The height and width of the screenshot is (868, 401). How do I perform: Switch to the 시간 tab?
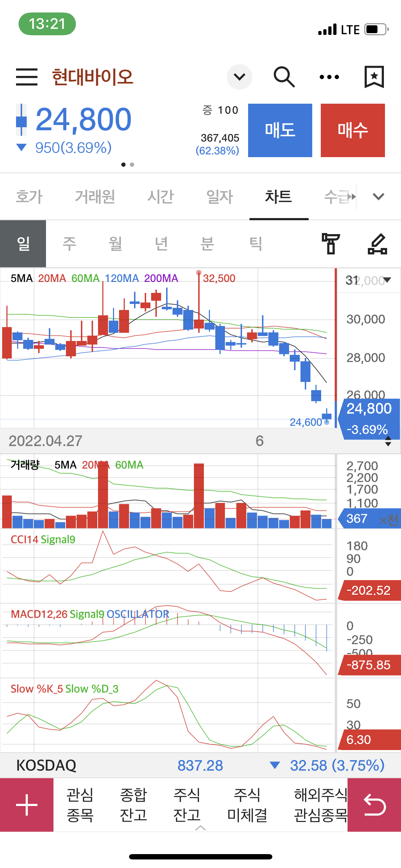pyautogui.click(x=160, y=197)
